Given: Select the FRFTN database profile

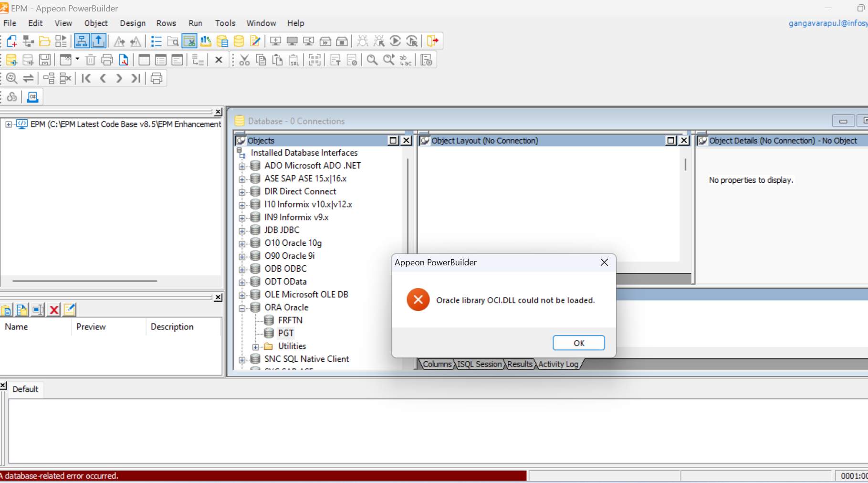Looking at the screenshot, I should (x=290, y=320).
